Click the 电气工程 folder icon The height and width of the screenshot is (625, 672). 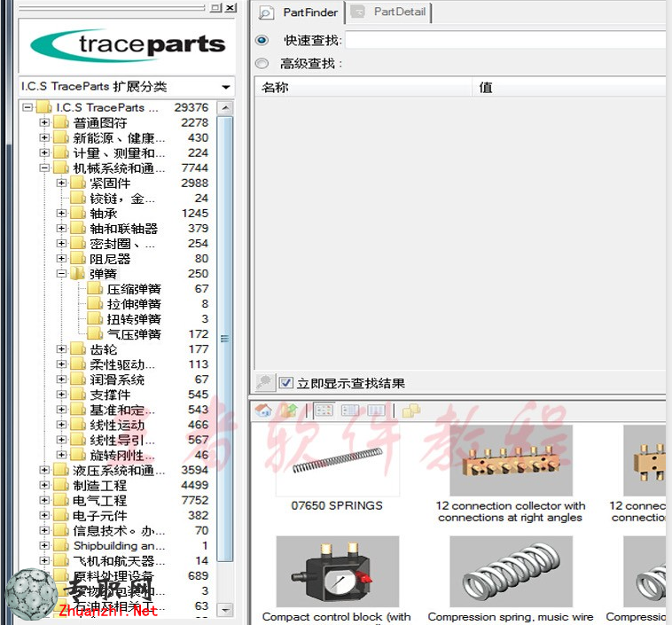[61, 500]
